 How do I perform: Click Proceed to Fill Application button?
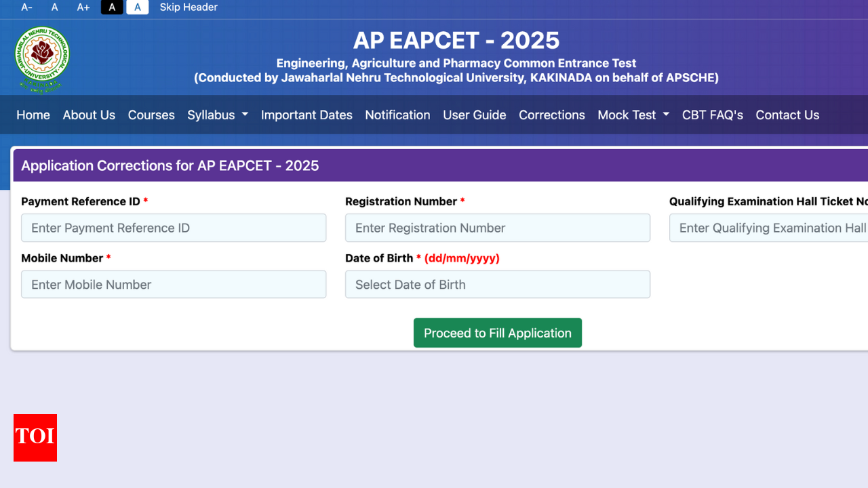[x=497, y=333]
